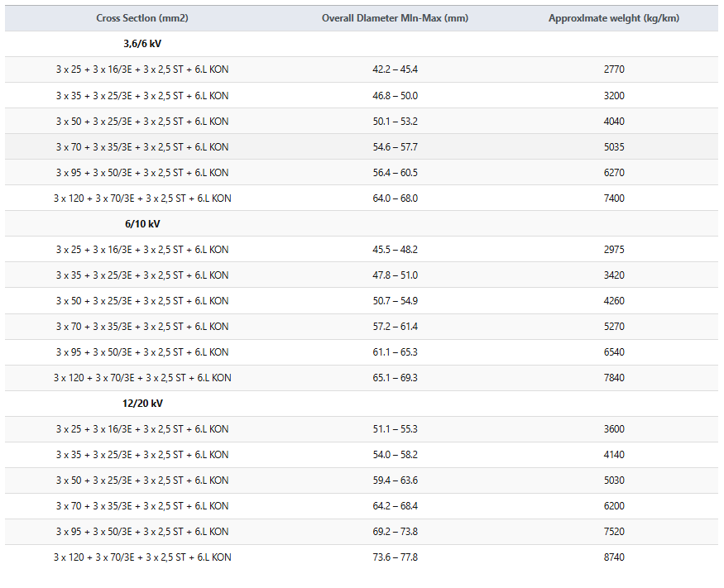This screenshot has width=724, height=588.
Task: Select the diameter cell 61.1 – 65.3
Action: pyautogui.click(x=396, y=352)
